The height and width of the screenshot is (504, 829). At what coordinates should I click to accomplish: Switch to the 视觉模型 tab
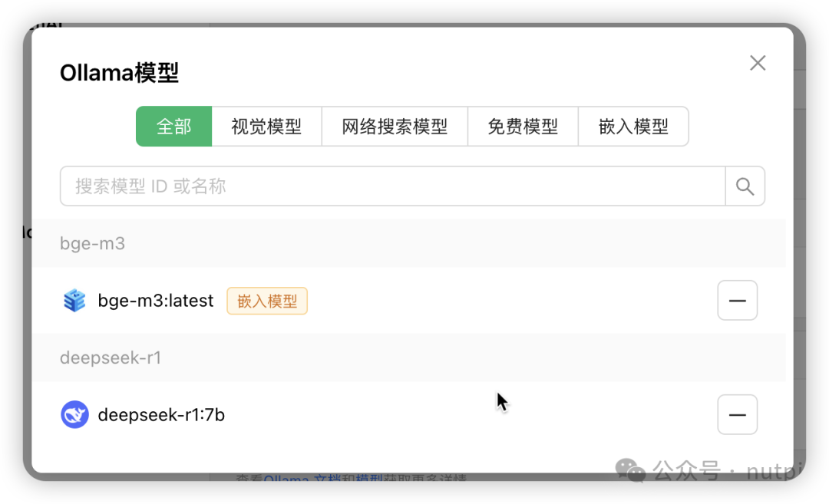266,127
